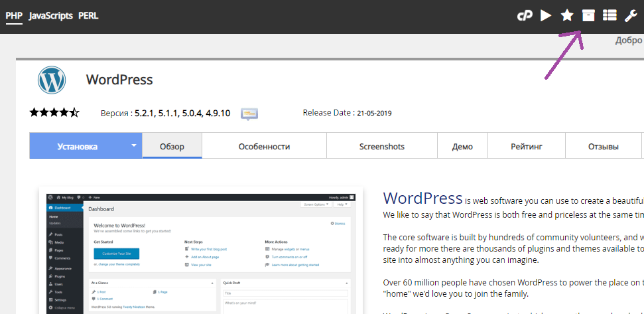
Task: Click the WordPress dashboard screenshot thumbnail
Action: pyautogui.click(x=200, y=252)
